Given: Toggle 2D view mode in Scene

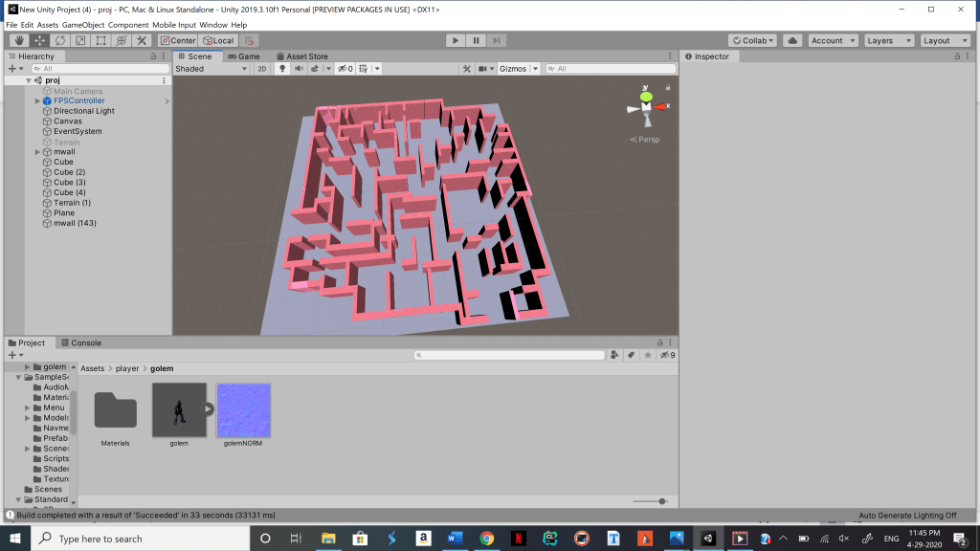Looking at the screenshot, I should point(261,69).
